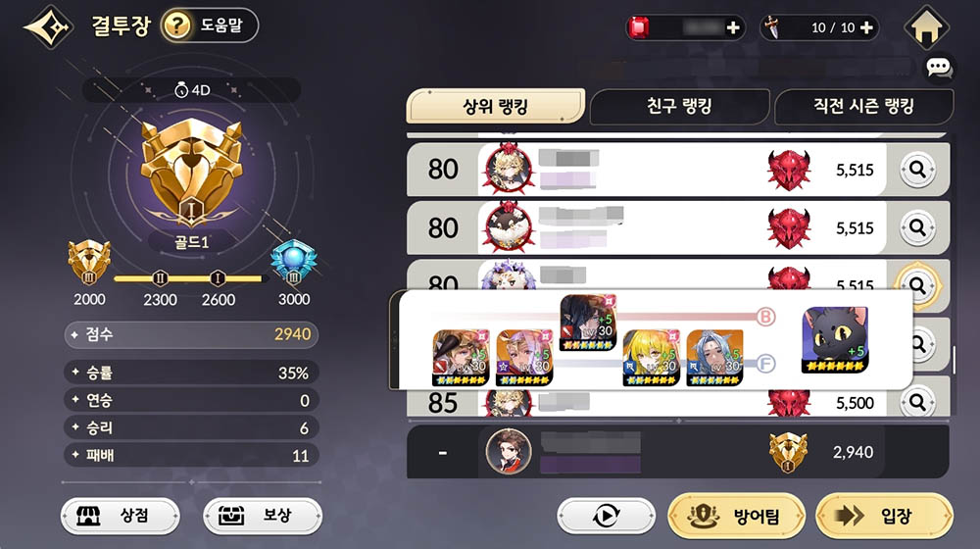Click the highlighted magnifier on third rank 80 row
Screen dimensions: 980x549
click(917, 284)
